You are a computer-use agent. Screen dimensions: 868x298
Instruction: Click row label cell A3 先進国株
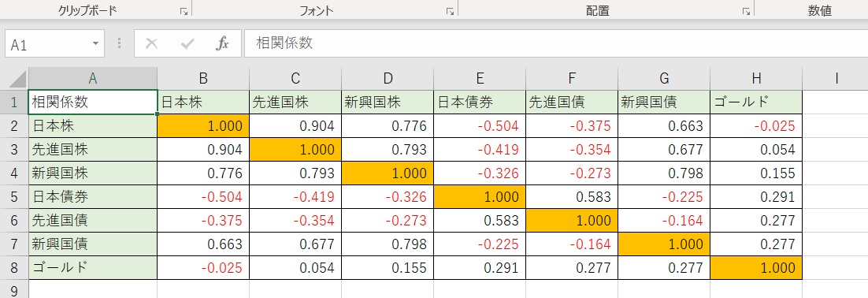93,150
